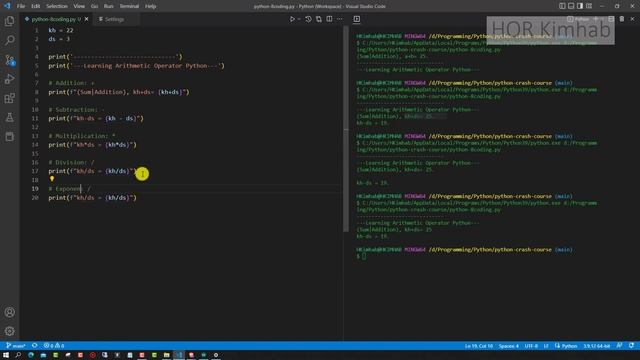Run the Python file with play button

tap(292, 19)
